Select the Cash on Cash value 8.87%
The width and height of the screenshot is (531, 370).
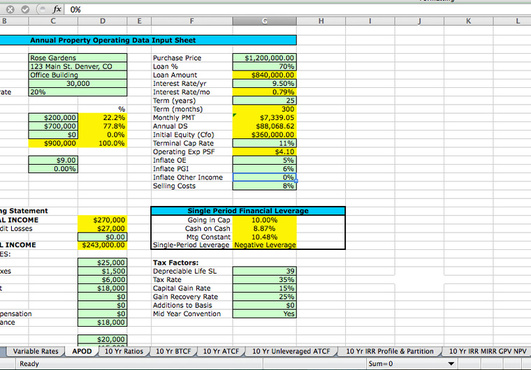click(x=264, y=228)
